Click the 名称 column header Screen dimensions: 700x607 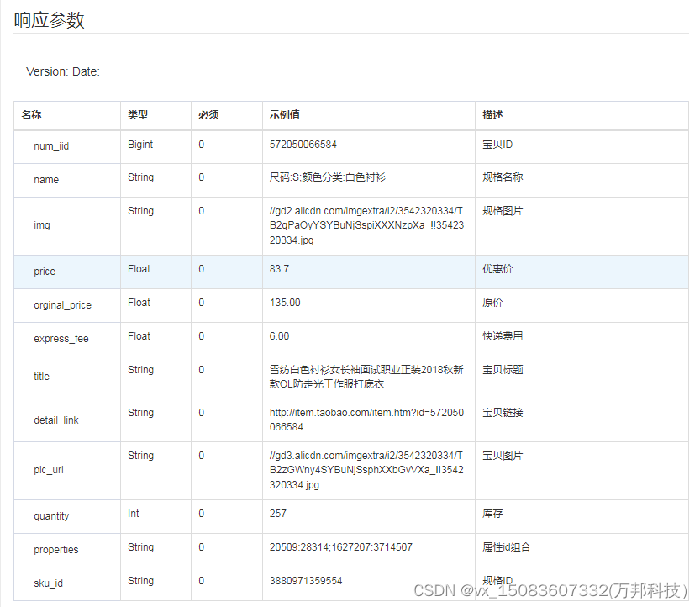[x=31, y=115]
